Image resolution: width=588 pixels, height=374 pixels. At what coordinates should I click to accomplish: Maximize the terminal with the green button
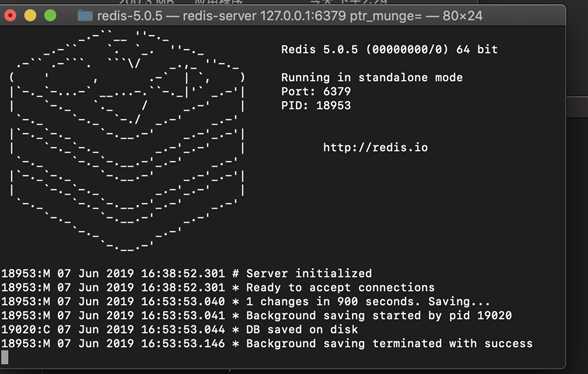(50, 15)
